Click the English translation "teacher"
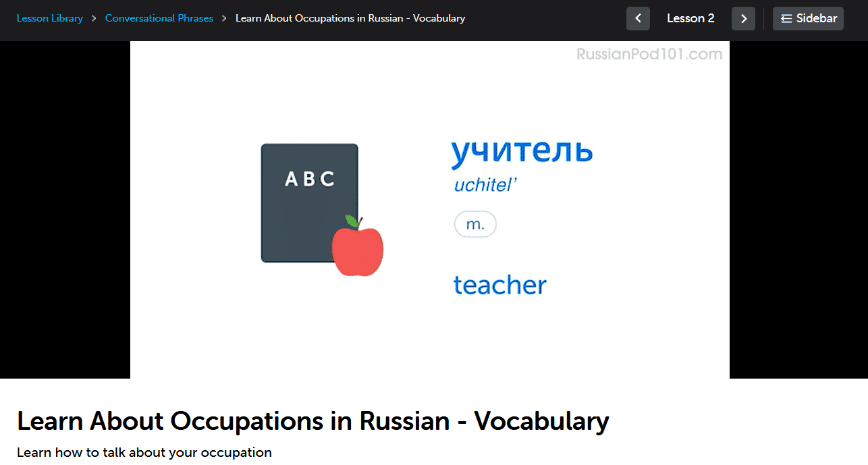Image resolution: width=868 pixels, height=465 pixels. [x=499, y=285]
